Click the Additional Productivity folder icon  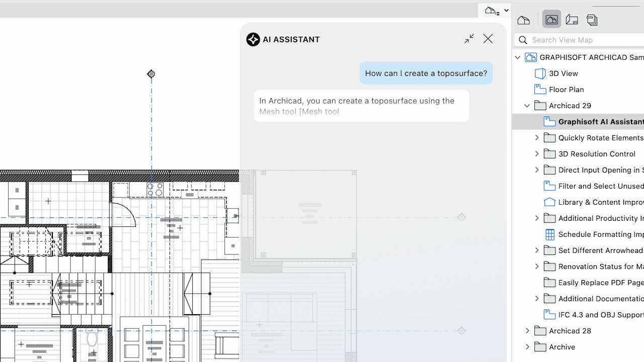550,218
